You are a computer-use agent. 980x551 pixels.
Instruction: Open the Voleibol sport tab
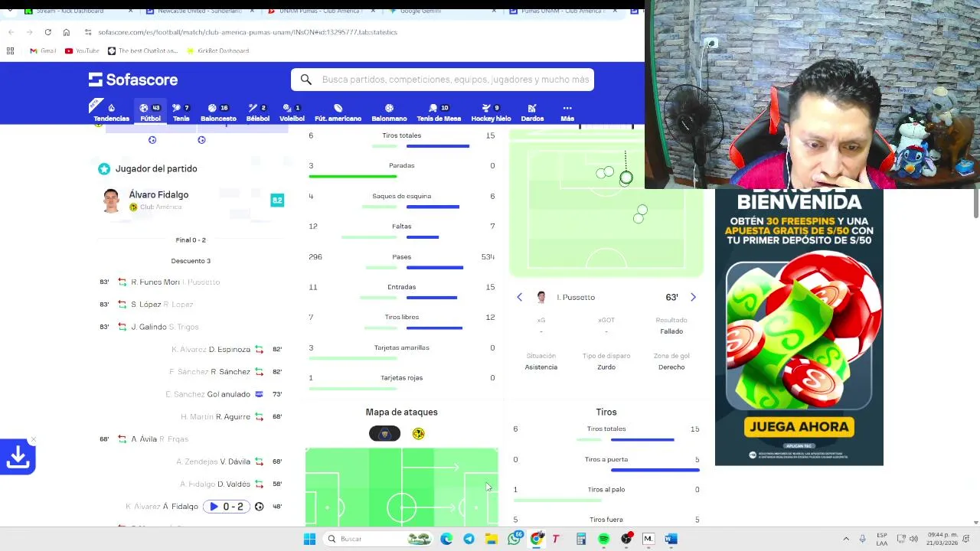pos(292,112)
